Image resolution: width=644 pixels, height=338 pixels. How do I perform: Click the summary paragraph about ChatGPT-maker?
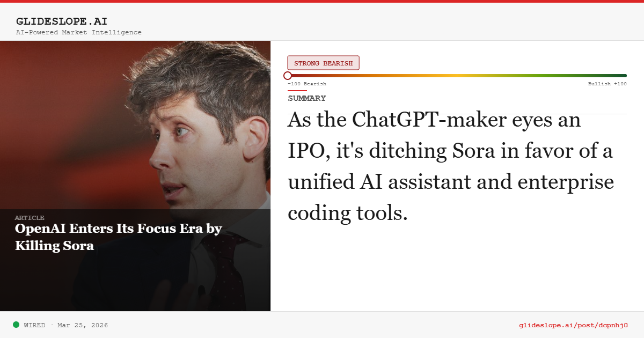click(x=451, y=166)
